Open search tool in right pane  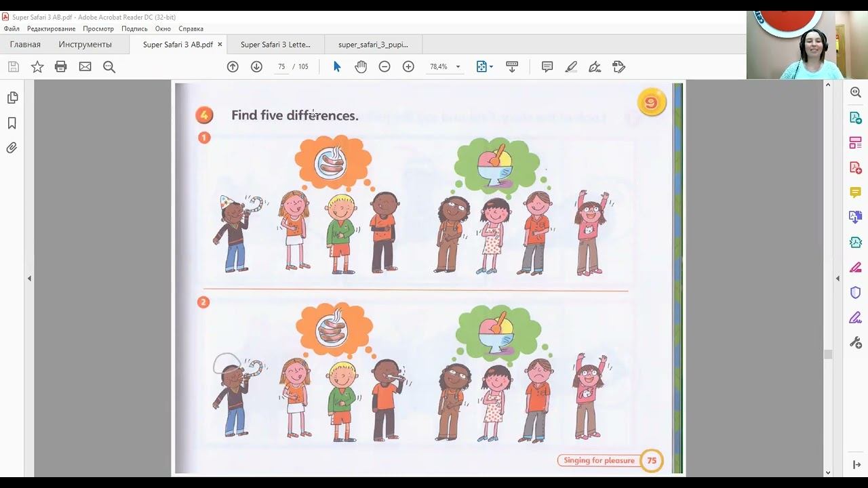point(856,93)
